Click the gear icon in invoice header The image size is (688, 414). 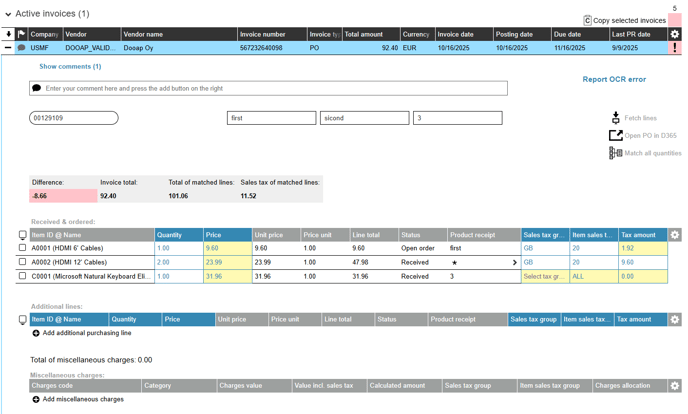click(674, 34)
